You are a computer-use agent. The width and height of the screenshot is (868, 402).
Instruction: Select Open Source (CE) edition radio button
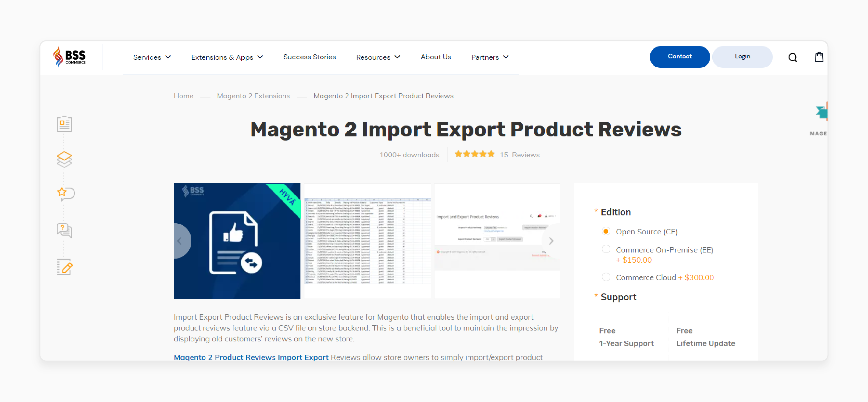click(605, 231)
